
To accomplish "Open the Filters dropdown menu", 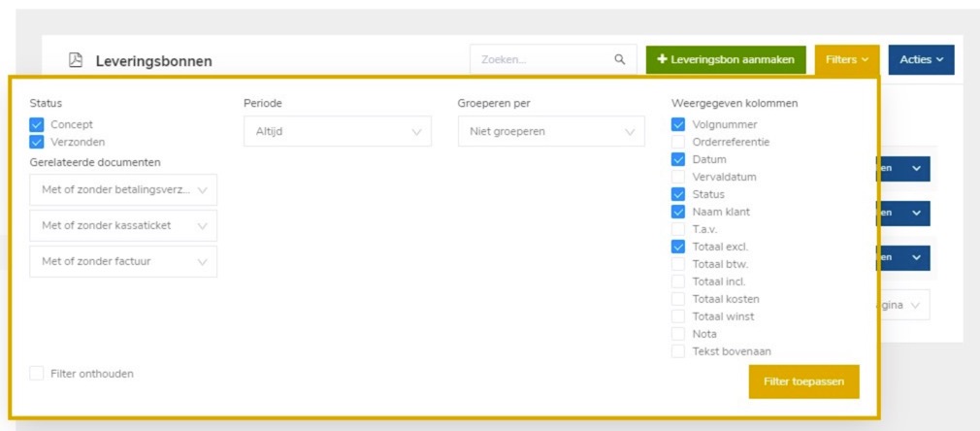I will coord(846,59).
